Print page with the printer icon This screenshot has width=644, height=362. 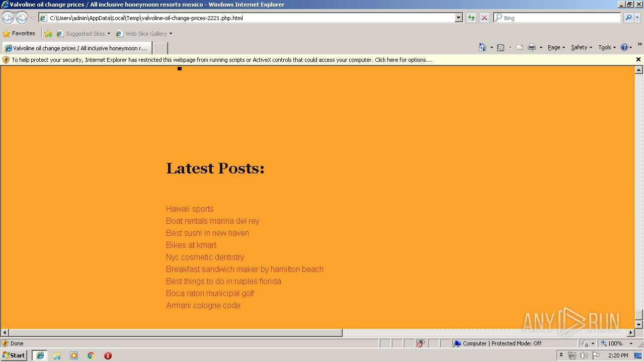click(x=532, y=47)
